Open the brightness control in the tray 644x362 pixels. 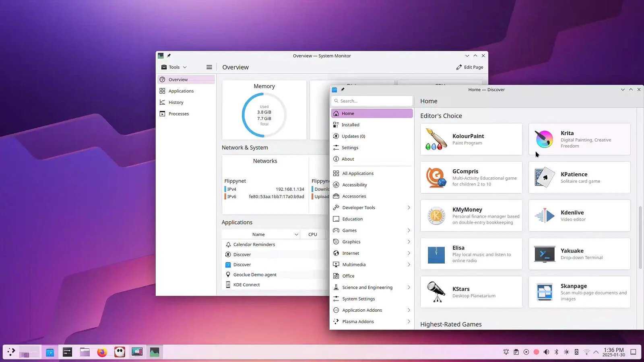click(566, 352)
